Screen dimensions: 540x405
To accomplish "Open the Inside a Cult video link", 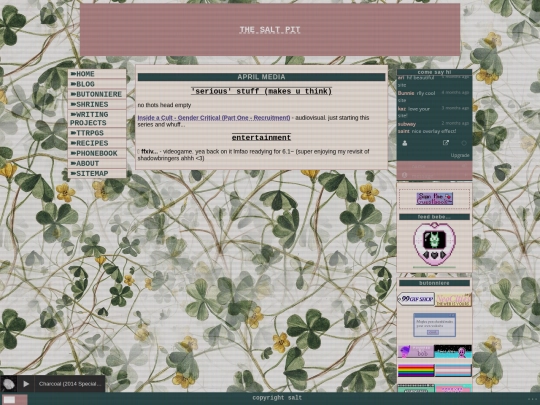I will point(214,118).
